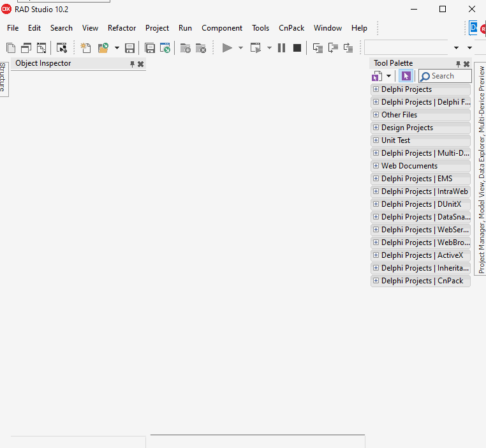Viewport: 486px width, 448px height.
Task: Click the Tool Palette categories icon
Action: pos(377,76)
